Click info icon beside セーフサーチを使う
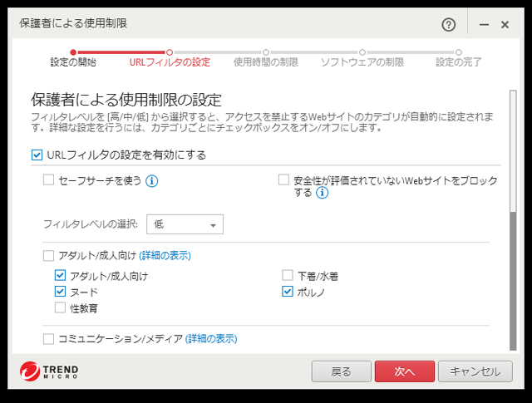532x403 pixels. point(152,180)
